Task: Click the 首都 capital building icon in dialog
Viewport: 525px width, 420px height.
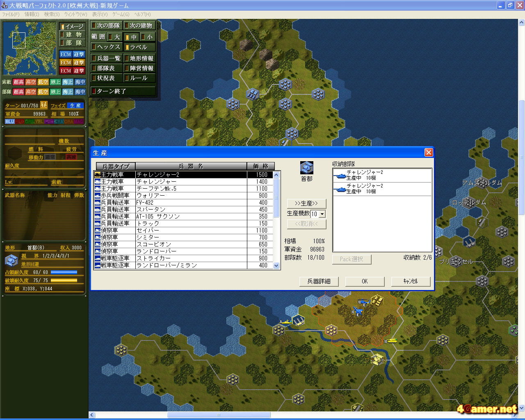Action: point(307,168)
